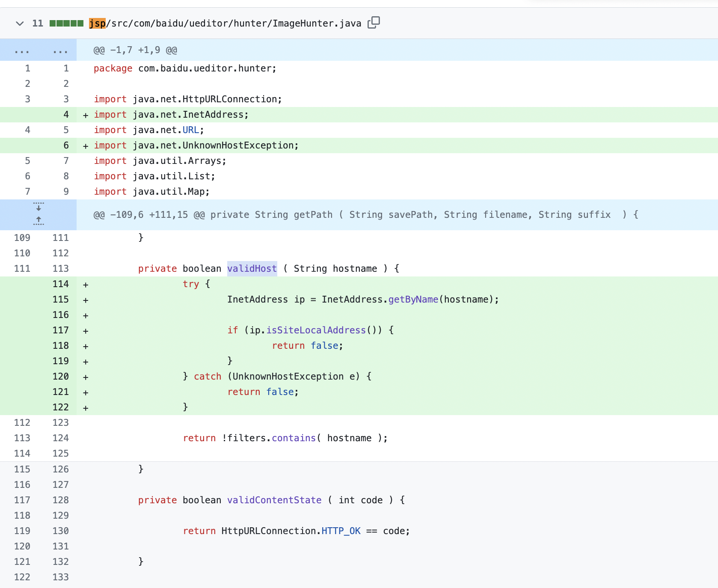
Task: Click the plus marker on UnknownHostException import line
Action: [x=86, y=146]
